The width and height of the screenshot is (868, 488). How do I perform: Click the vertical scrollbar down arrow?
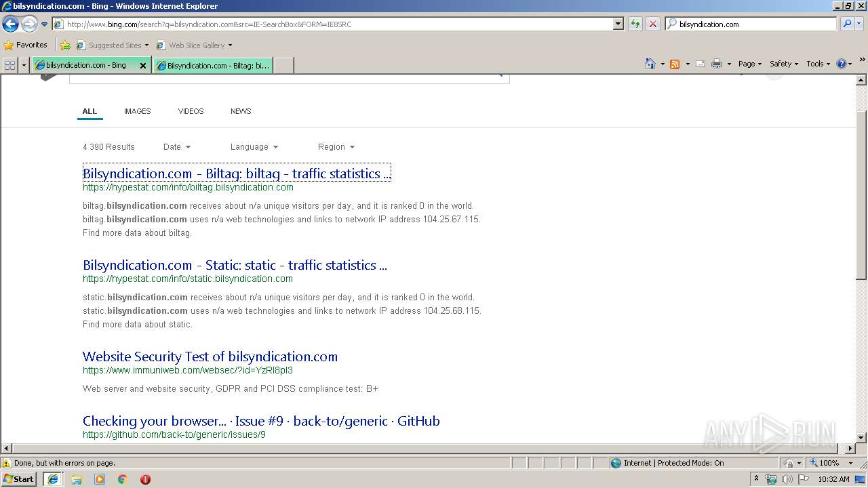click(x=861, y=438)
